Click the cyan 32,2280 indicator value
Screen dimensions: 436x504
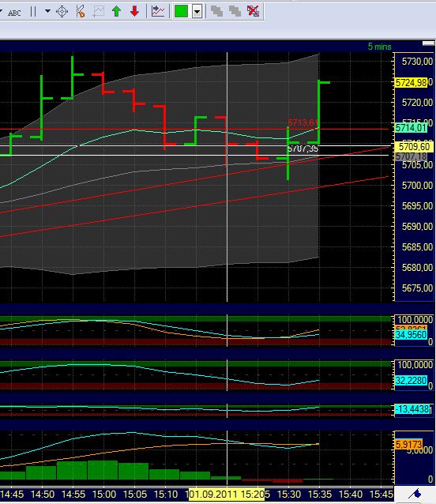(411, 381)
